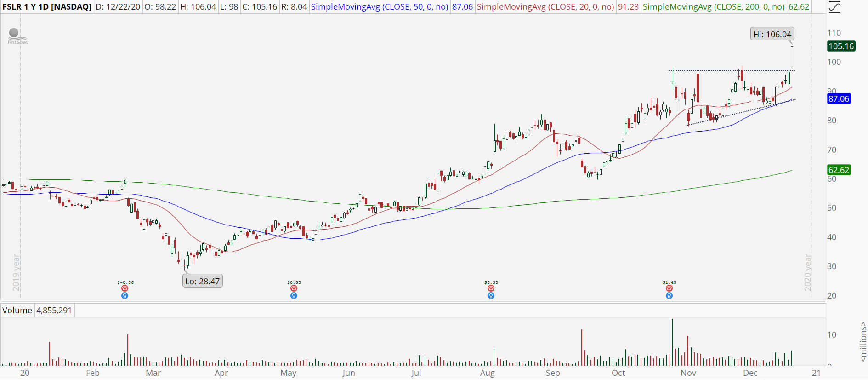Click the Sep label on the time axis
The image size is (868, 380).
click(553, 373)
